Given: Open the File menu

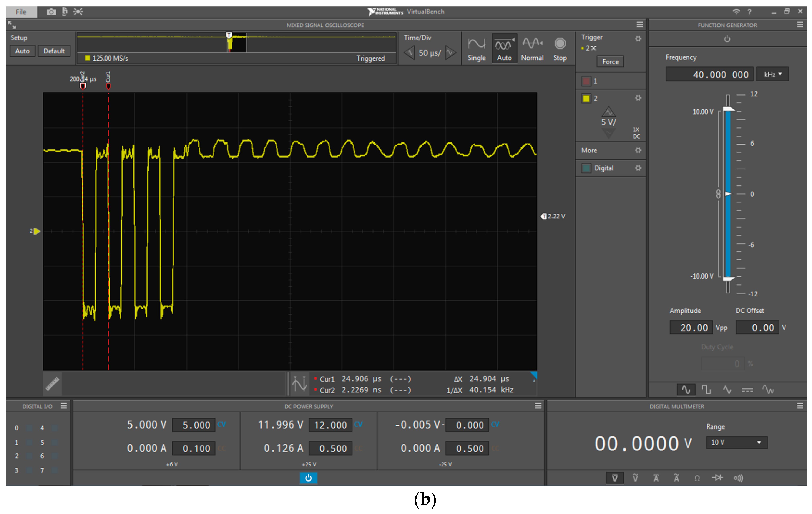Looking at the screenshot, I should [x=21, y=12].
